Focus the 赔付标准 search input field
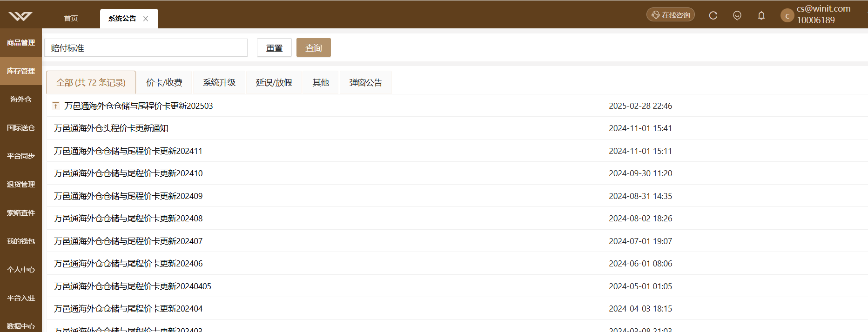 coord(146,48)
